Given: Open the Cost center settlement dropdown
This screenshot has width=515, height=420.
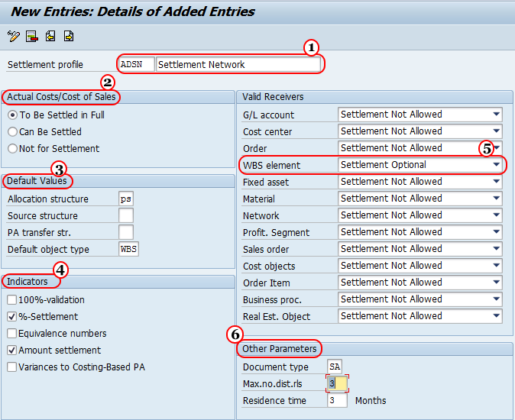Looking at the screenshot, I should point(496,131).
